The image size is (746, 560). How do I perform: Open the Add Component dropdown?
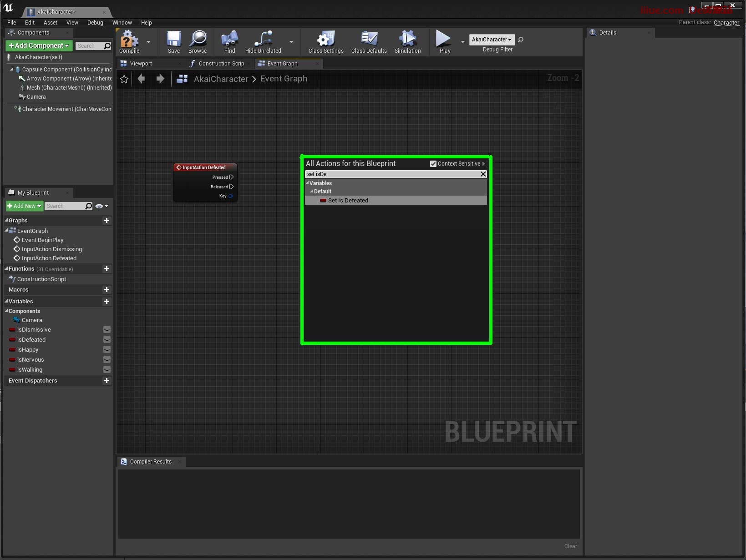pyautogui.click(x=39, y=45)
